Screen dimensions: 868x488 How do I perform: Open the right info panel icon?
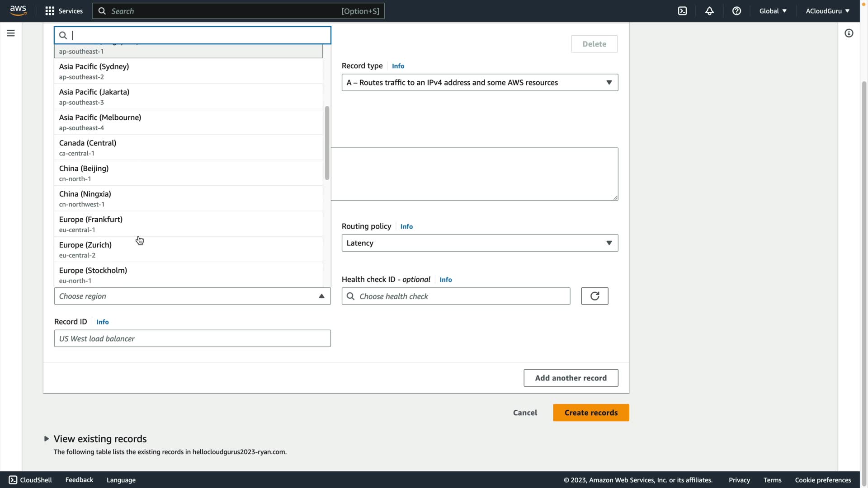(849, 33)
